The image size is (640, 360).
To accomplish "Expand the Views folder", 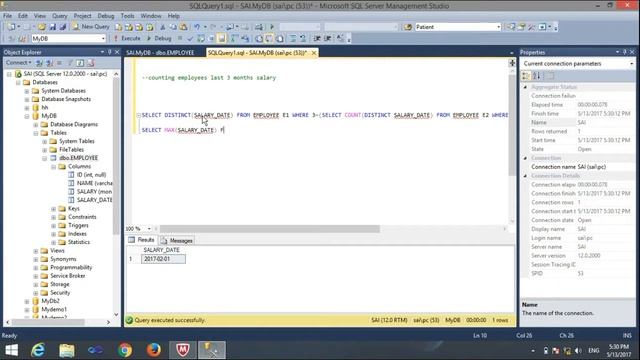I will [x=36, y=251].
